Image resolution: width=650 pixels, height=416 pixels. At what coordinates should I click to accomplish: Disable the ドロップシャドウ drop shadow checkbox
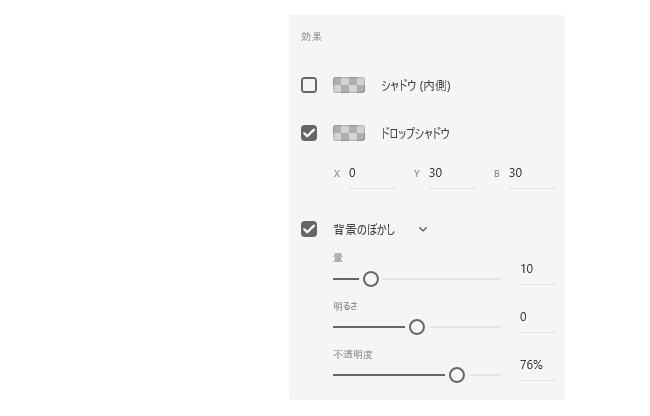point(309,133)
